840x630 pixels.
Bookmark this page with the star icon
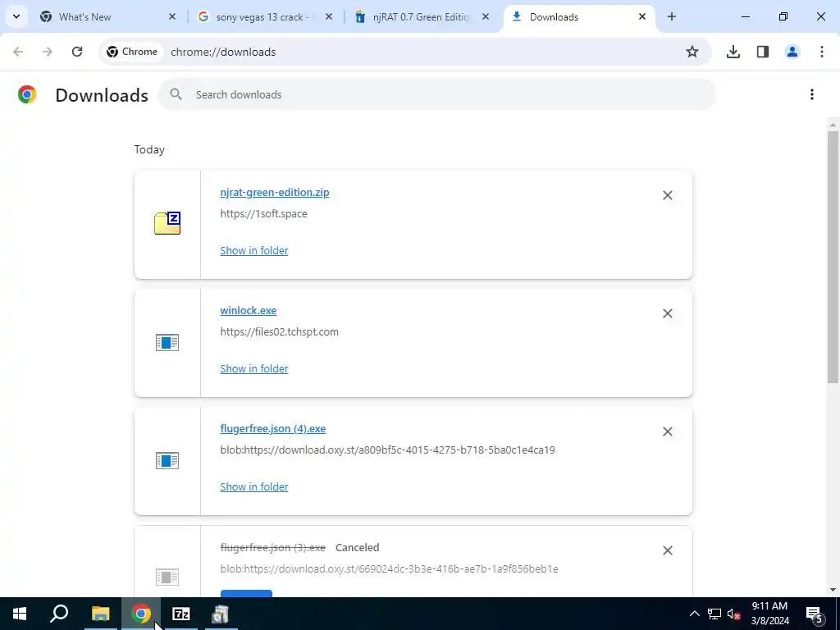click(x=692, y=52)
